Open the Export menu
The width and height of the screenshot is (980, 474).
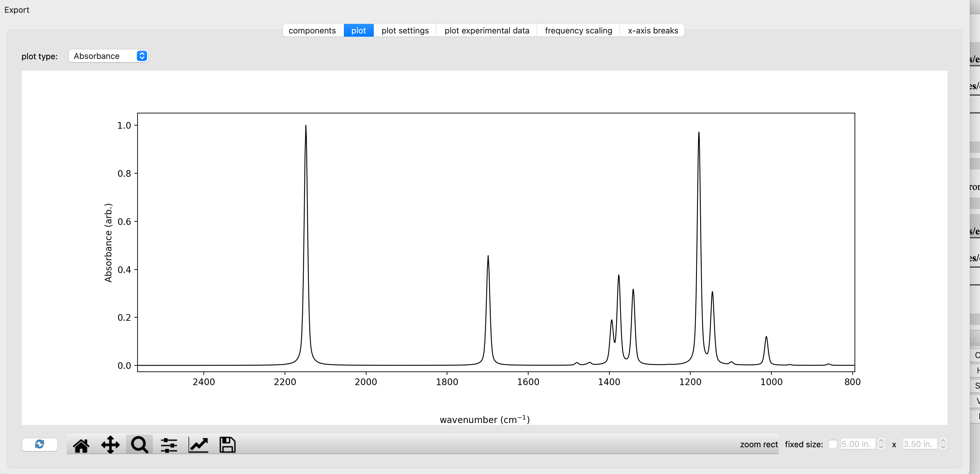(16, 10)
